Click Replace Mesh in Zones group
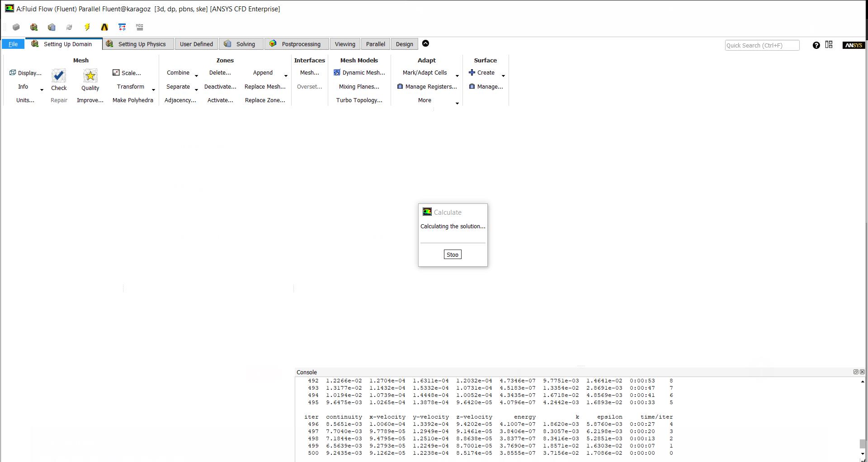The image size is (868, 462). coord(265,87)
